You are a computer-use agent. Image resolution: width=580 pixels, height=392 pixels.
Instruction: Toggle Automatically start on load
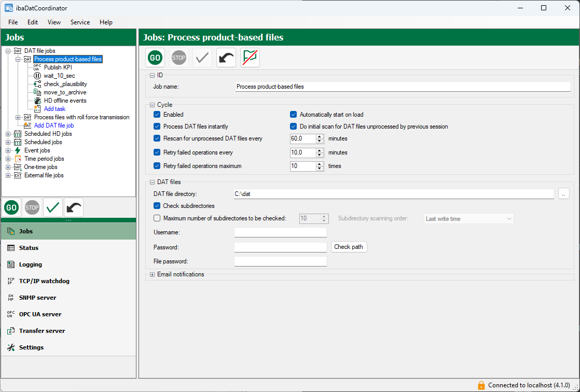coord(293,115)
